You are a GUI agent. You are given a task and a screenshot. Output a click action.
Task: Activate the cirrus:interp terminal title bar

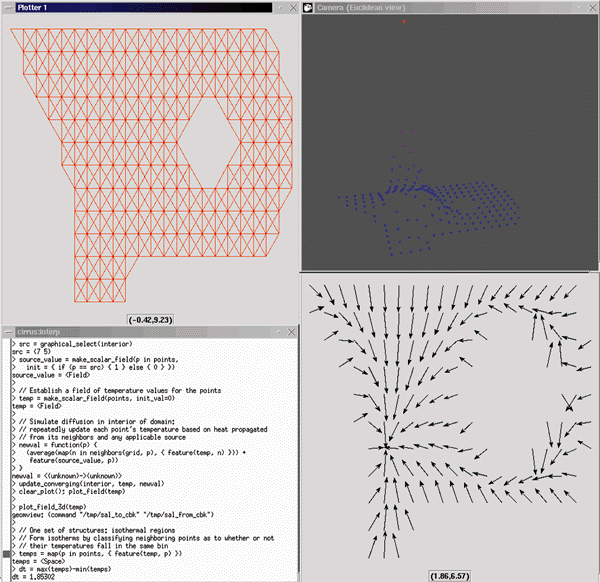[150, 329]
